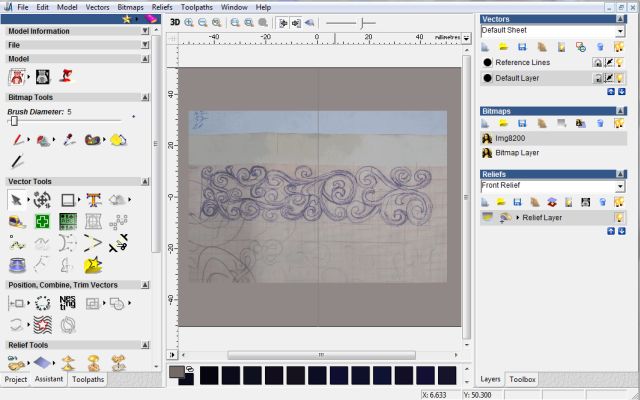This screenshot has height=400, width=640.
Task: Open the Front Relief dropdown
Action: tap(620, 186)
